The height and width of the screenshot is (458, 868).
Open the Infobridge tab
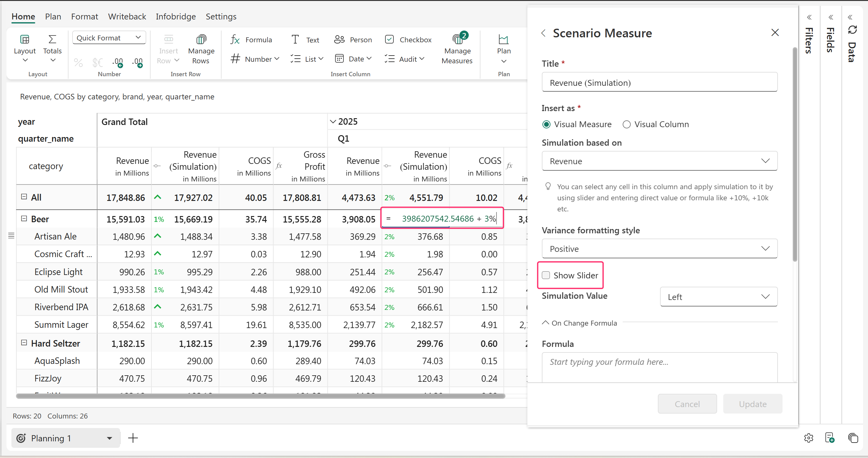(176, 17)
